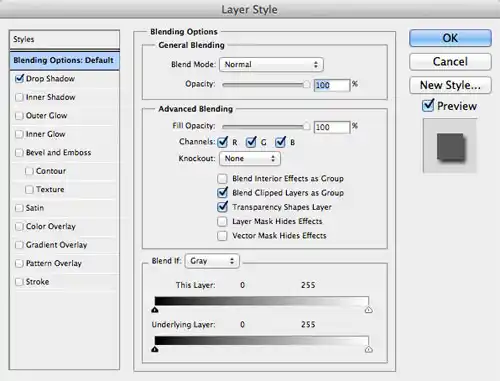Viewport: 500px width, 381px height.
Task: Click the general Opacity slider handle
Action: tap(306, 85)
